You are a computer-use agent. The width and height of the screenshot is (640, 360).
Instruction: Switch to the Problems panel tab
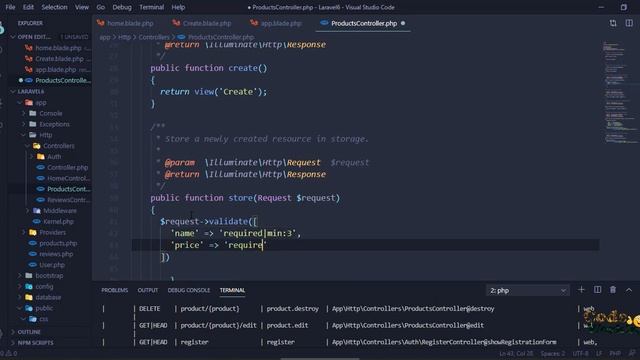115,290
